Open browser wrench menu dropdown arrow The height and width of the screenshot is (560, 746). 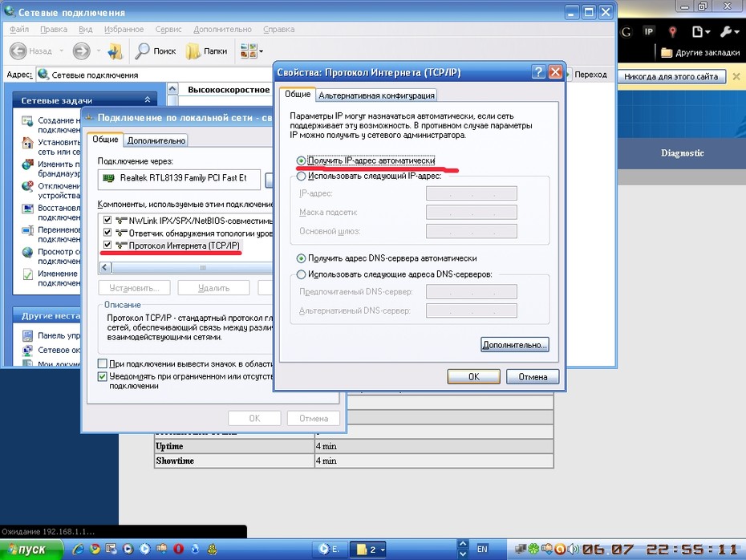point(737,32)
